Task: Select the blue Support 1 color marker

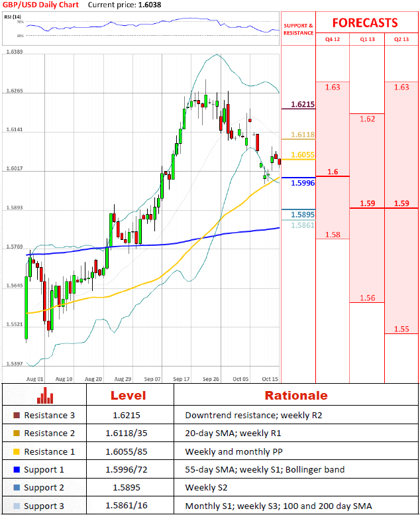Action: (16, 470)
